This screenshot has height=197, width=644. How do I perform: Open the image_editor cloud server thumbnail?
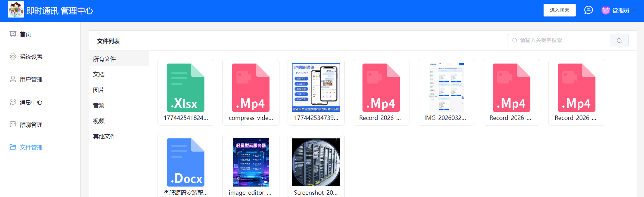coord(251,162)
